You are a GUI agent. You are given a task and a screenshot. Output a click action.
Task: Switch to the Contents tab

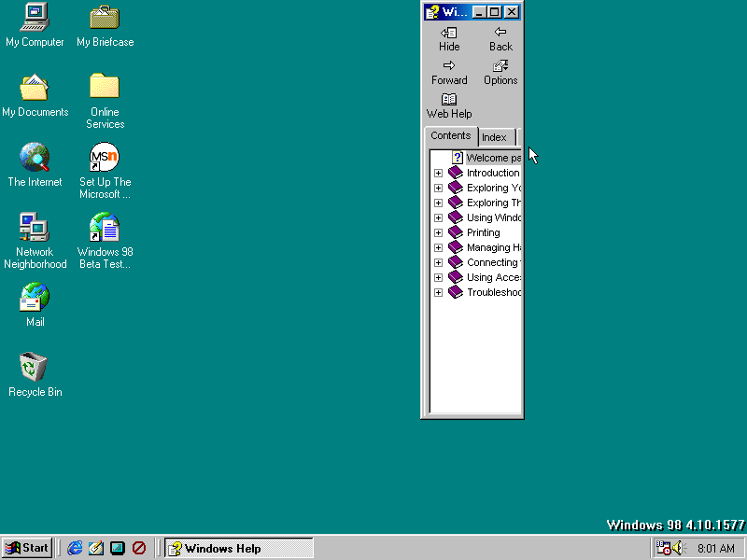pyautogui.click(x=451, y=135)
